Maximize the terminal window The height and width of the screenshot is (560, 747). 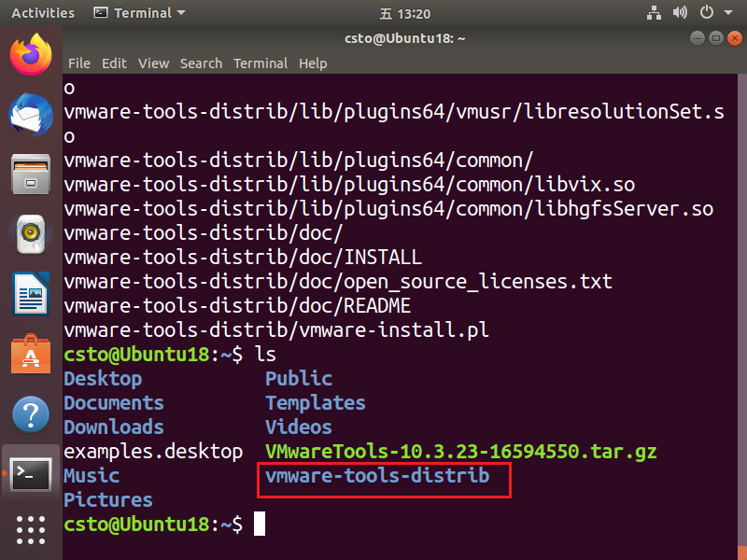(715, 38)
